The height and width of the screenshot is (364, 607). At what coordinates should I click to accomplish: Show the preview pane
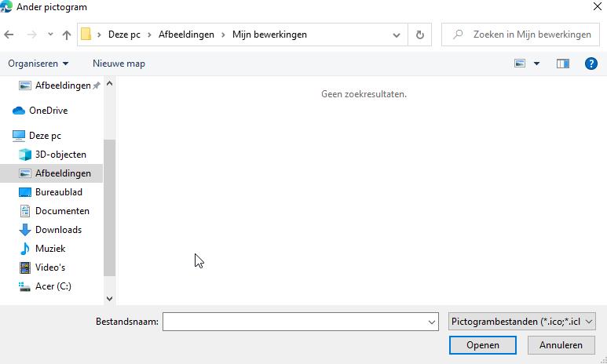coord(563,64)
